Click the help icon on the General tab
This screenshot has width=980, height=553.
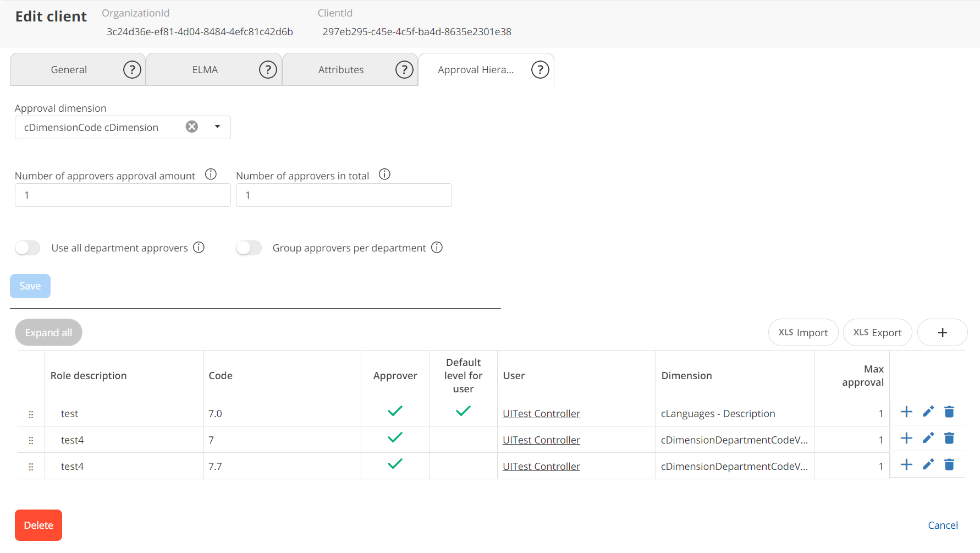tap(132, 70)
